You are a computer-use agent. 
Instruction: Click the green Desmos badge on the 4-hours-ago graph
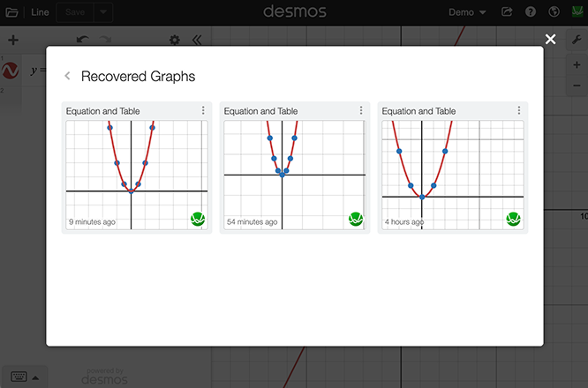click(x=514, y=219)
